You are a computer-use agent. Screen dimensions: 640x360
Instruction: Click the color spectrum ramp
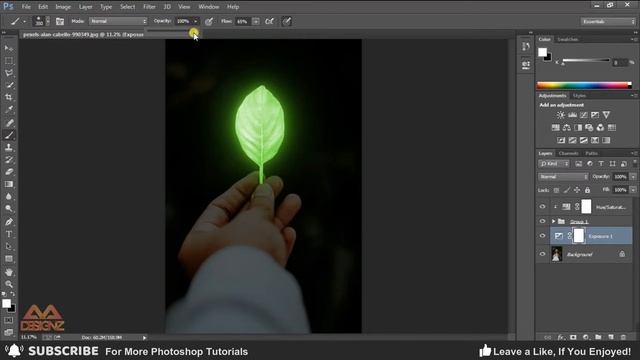pyautogui.click(x=584, y=85)
